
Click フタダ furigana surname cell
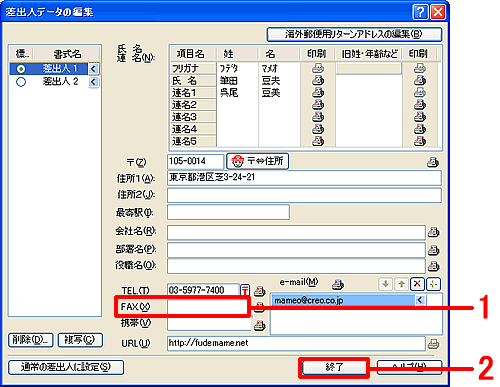(x=237, y=68)
